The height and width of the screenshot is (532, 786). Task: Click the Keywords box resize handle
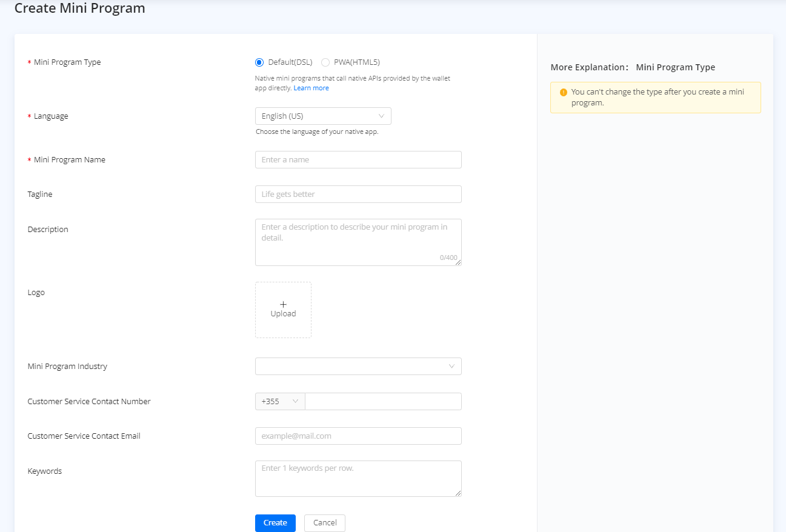[x=458, y=493]
